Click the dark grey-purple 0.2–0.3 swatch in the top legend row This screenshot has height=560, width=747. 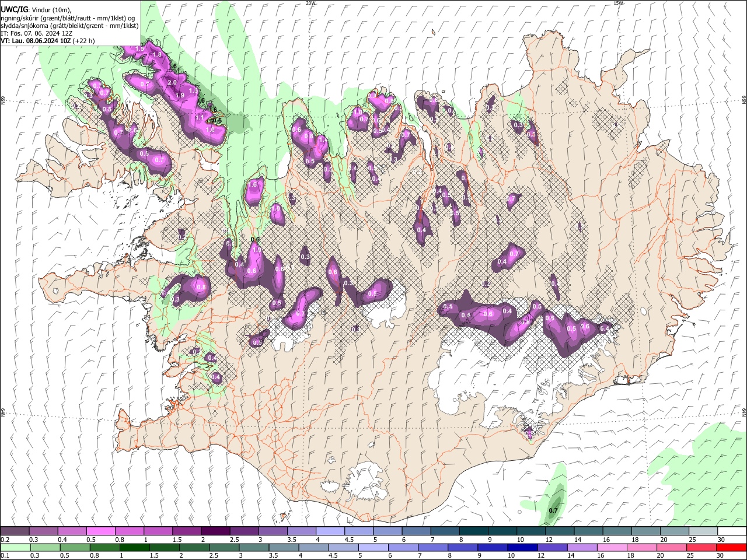[15, 531]
